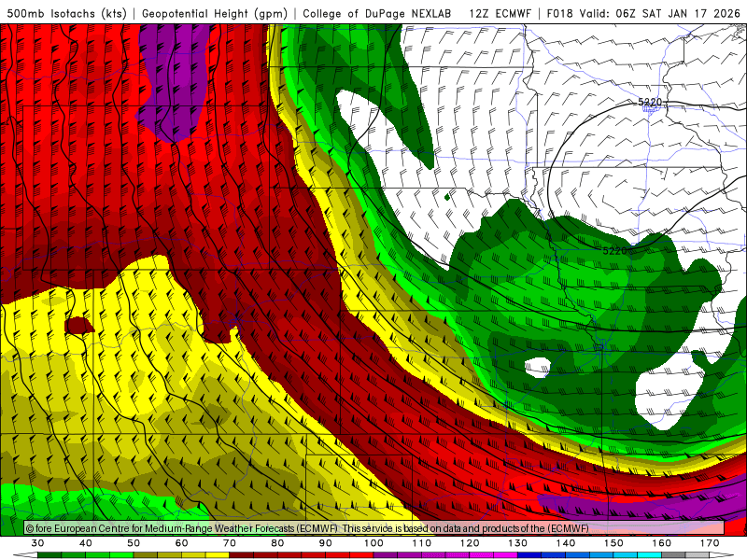Click the cyan swatch in the legend bar
The image size is (747, 560).
(x=650, y=554)
